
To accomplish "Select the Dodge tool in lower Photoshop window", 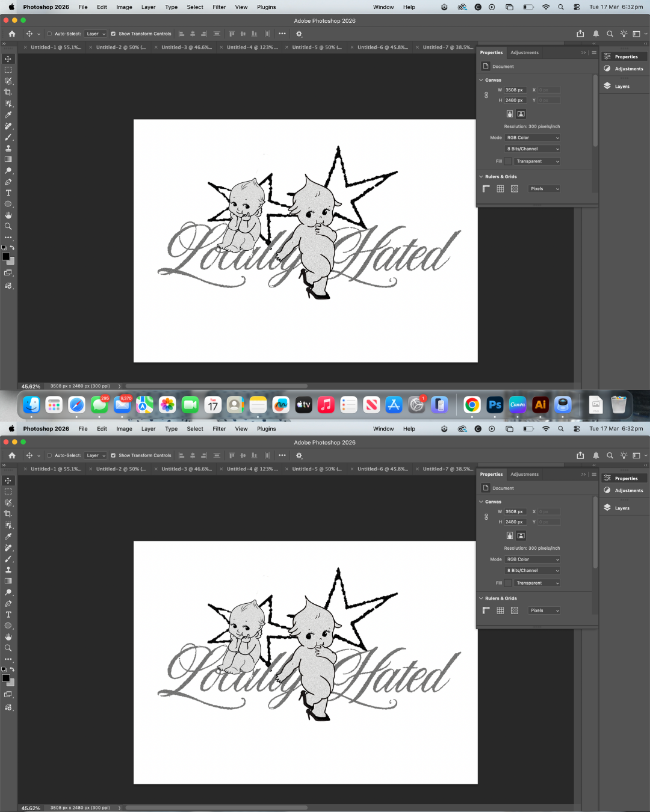I will pyautogui.click(x=8, y=592).
